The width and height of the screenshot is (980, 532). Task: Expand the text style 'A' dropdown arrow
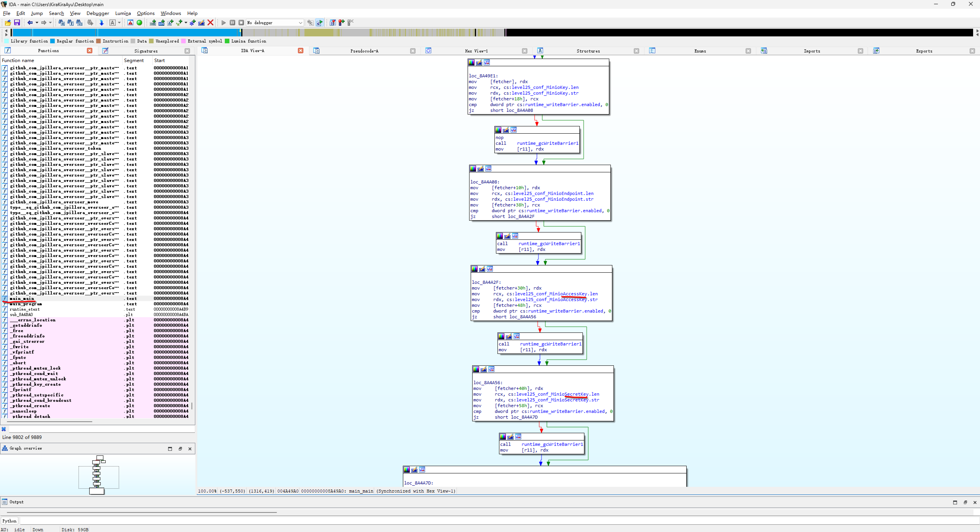tap(119, 23)
